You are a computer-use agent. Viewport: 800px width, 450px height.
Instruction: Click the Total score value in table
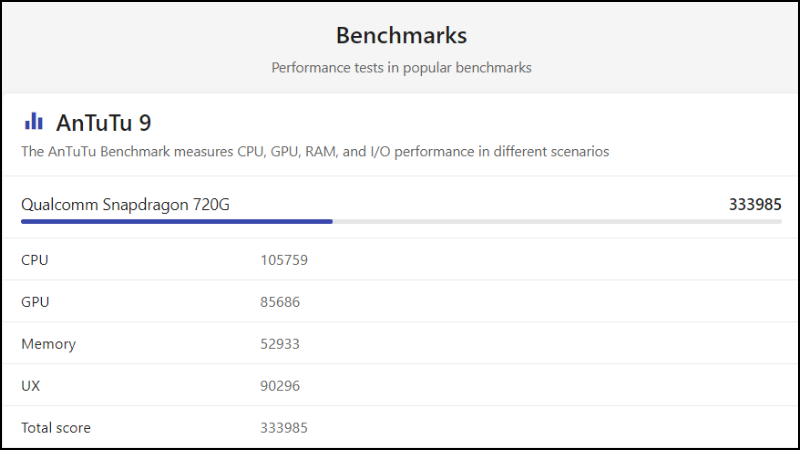(x=284, y=428)
